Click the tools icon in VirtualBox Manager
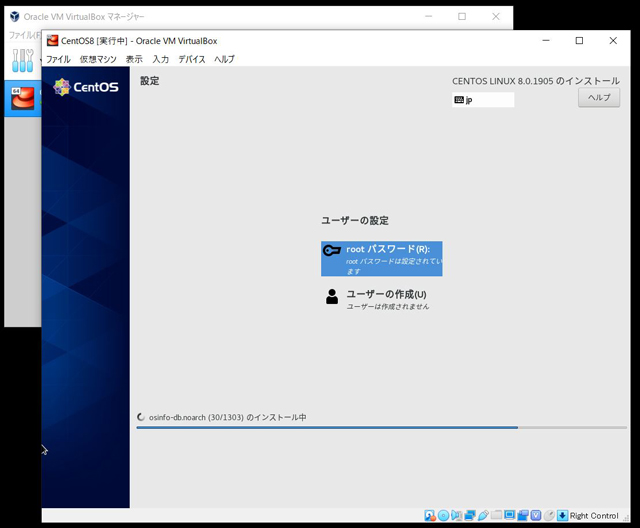Image resolution: width=640 pixels, height=528 pixels. point(23,60)
